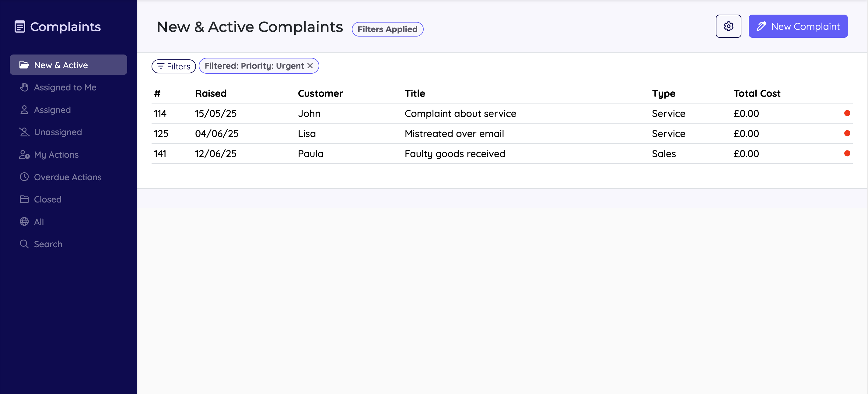
Task: Click the red priority dot for complaint 114
Action: [x=847, y=113]
